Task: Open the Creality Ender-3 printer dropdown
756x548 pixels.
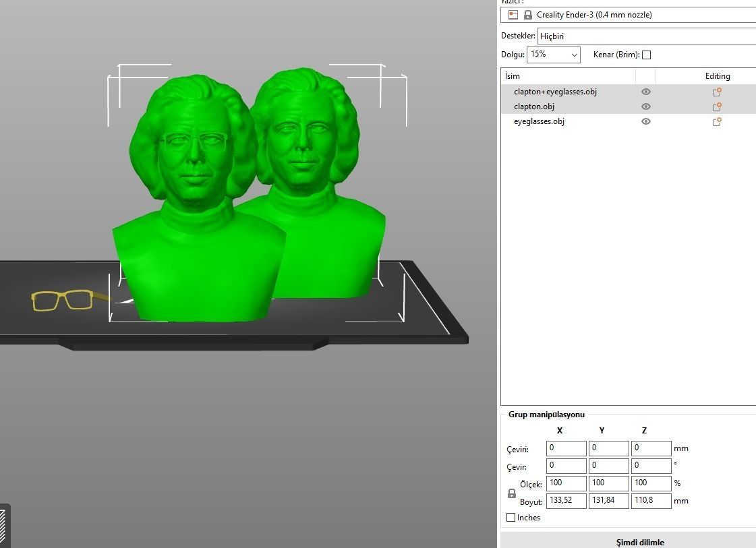Action: [x=629, y=15]
